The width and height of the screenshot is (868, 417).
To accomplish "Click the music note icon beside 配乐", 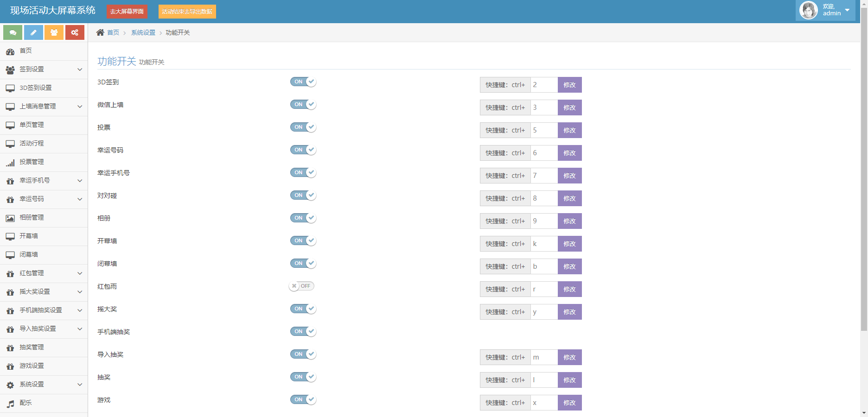I will click(10, 404).
